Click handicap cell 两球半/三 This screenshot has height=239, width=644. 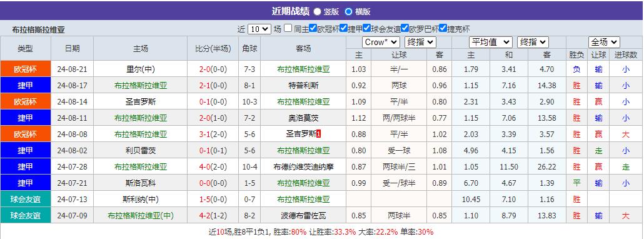[399, 167]
